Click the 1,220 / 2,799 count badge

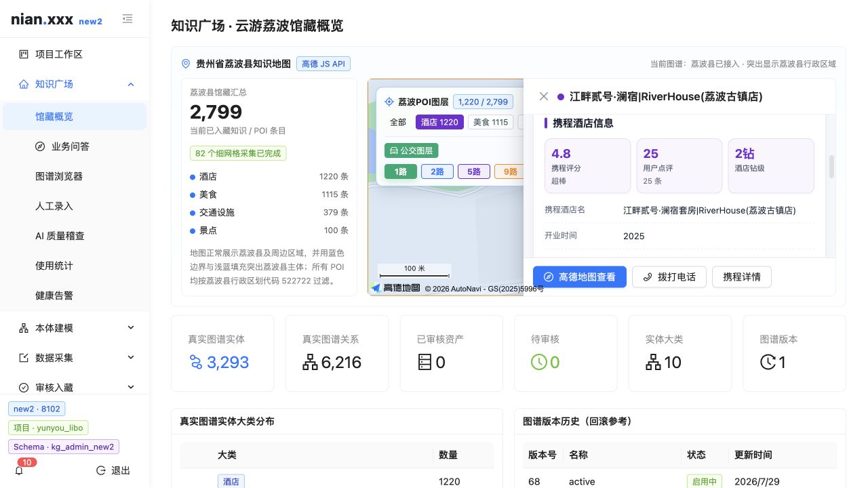pos(484,102)
